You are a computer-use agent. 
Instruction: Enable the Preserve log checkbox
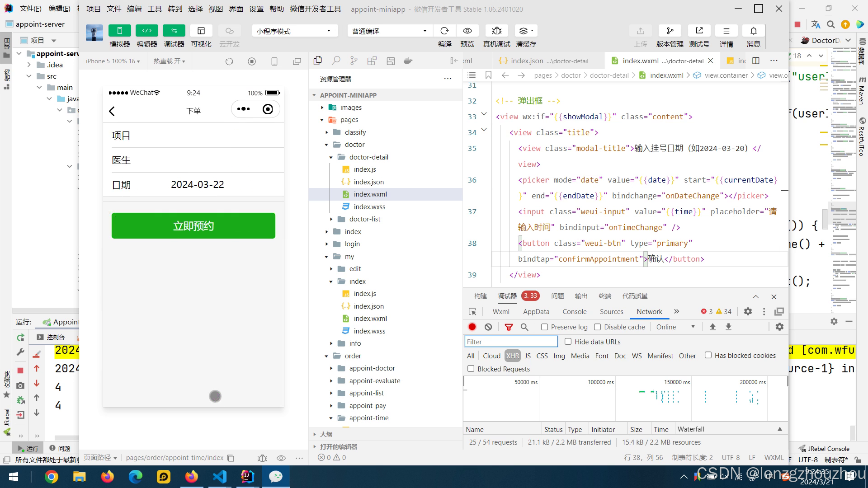point(545,327)
